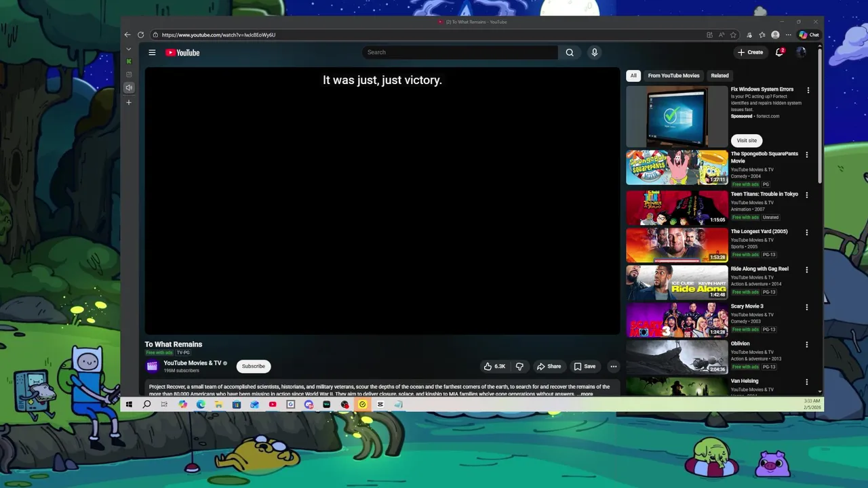
Task: Subscribe to YouTube Movies & TV
Action: click(x=254, y=366)
